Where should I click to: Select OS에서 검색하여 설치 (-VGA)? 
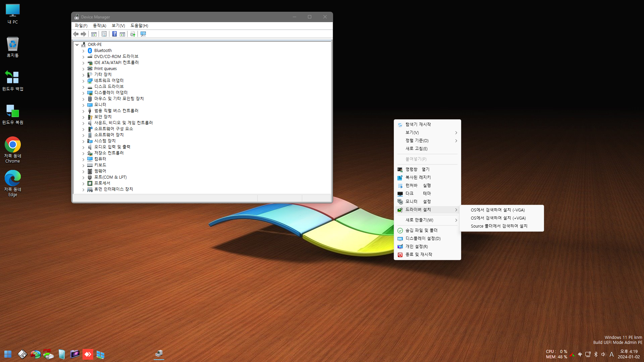[501, 210]
